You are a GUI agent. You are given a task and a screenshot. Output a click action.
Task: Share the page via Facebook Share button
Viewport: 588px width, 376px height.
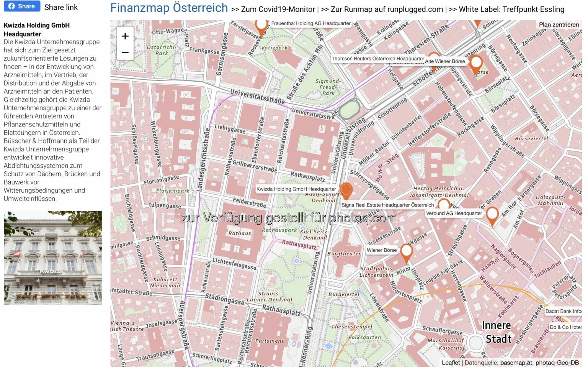[x=22, y=6]
